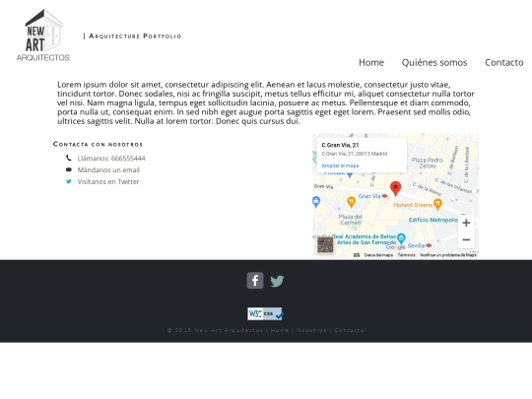Click the phone icon beside Llámanos
Image resolution: width=532 pixels, height=399 pixels.
tap(69, 158)
